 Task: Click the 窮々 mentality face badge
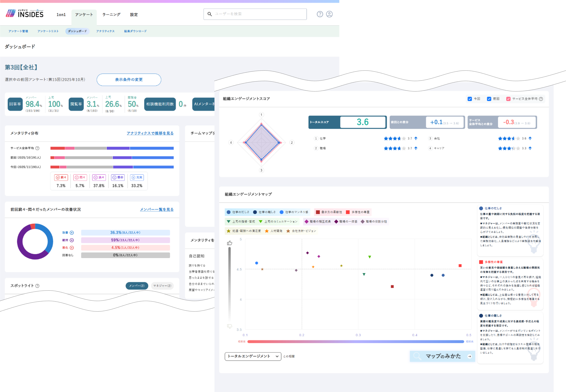click(61, 177)
